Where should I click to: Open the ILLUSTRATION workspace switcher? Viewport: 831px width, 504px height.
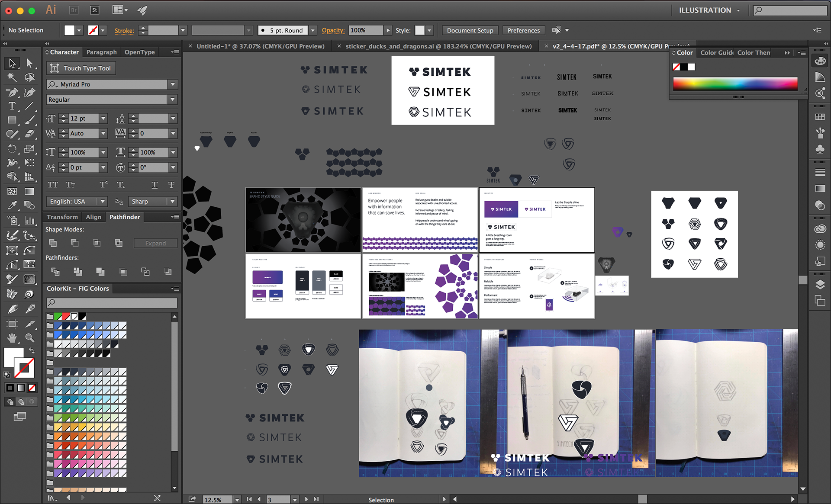pyautogui.click(x=709, y=10)
